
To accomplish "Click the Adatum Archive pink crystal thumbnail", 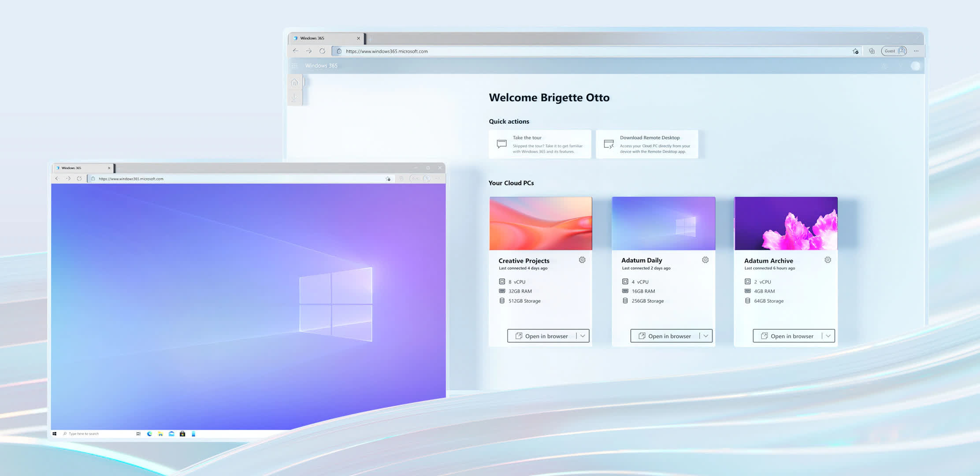I will click(x=786, y=223).
